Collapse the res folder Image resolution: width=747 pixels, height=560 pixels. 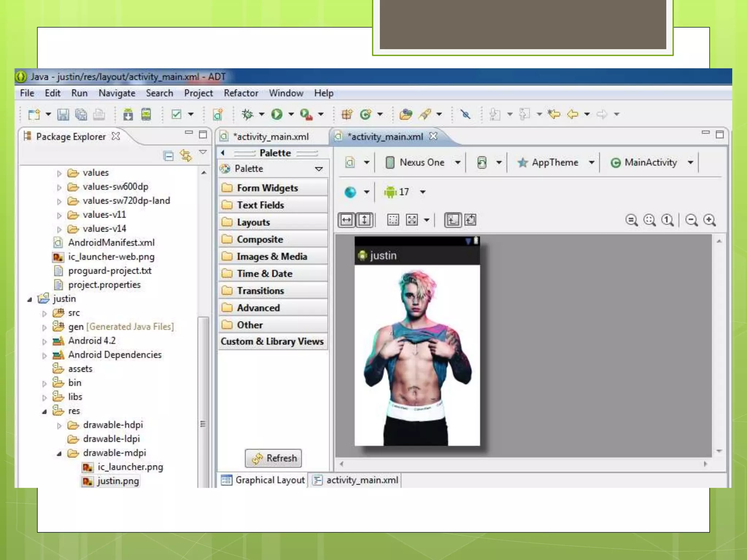tap(44, 412)
